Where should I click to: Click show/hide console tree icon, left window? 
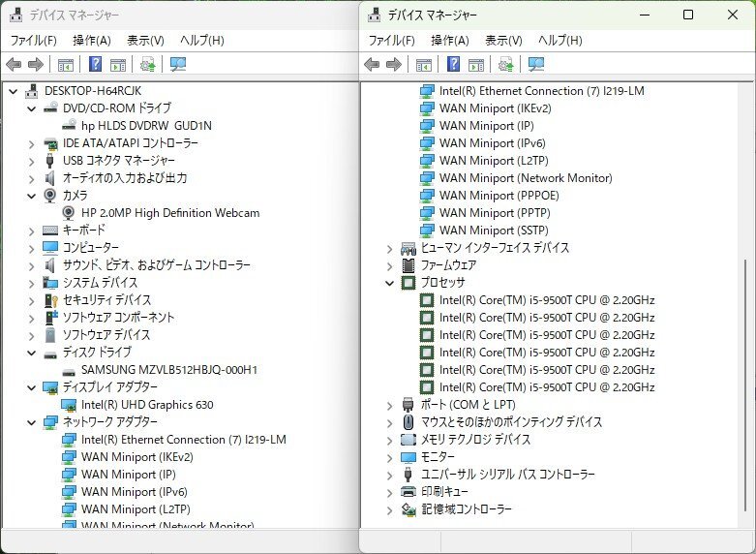point(66,64)
